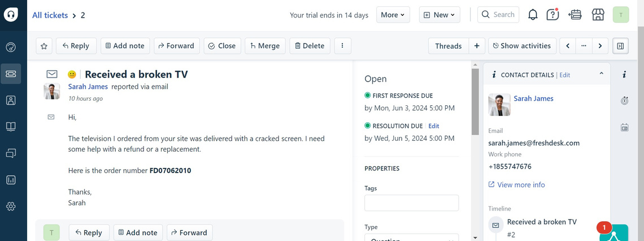Image resolution: width=644 pixels, height=241 pixels.
Task: Open the notifications bell
Action: click(x=533, y=15)
